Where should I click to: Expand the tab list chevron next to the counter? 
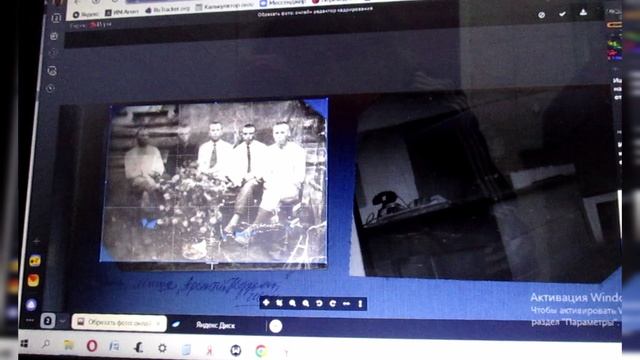coord(62,321)
